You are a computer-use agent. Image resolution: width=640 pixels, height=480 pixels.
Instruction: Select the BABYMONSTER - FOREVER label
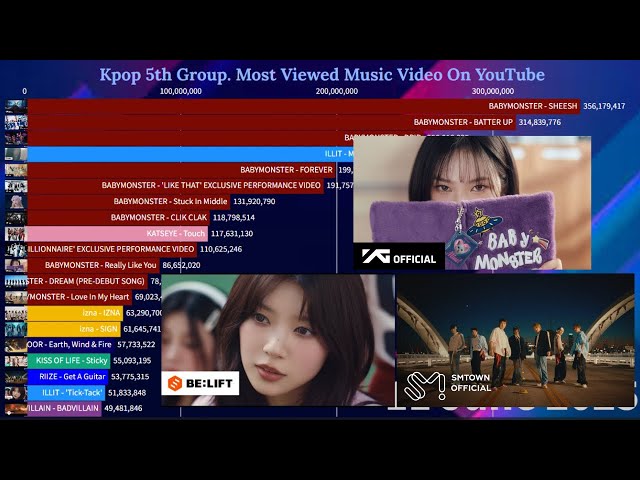click(x=286, y=170)
